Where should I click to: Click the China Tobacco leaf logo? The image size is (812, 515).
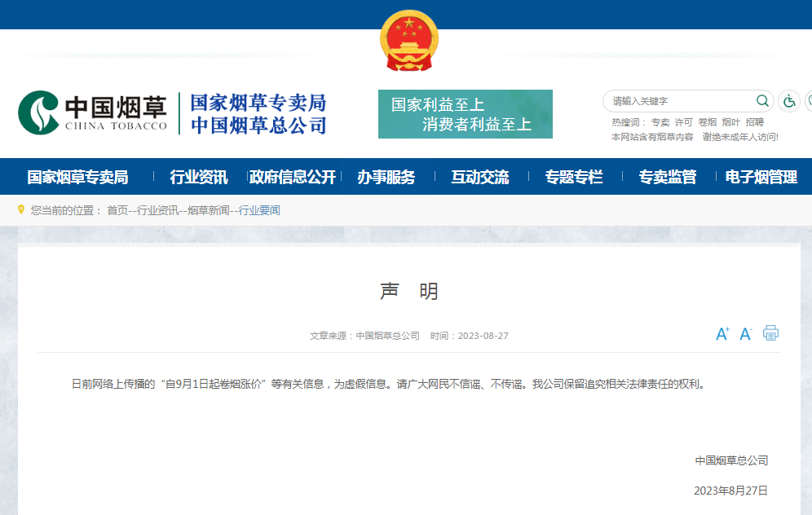[x=38, y=112]
